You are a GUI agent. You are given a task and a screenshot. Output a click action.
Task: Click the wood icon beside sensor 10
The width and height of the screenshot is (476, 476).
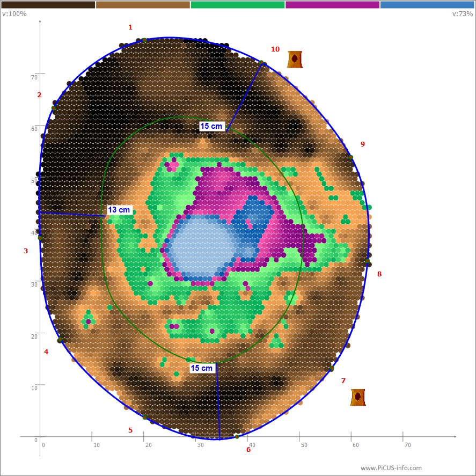(x=295, y=59)
